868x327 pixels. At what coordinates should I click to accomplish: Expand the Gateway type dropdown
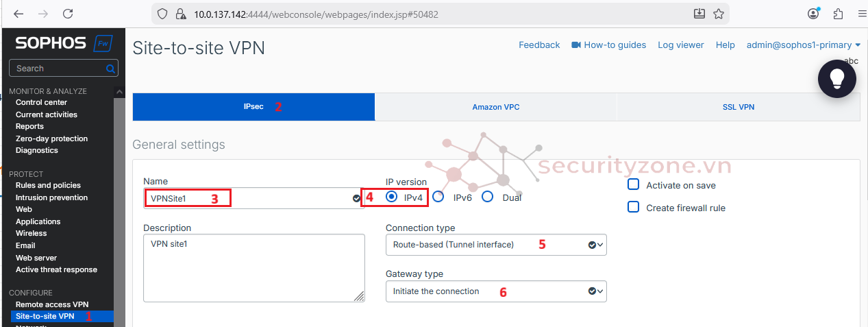[496, 291]
